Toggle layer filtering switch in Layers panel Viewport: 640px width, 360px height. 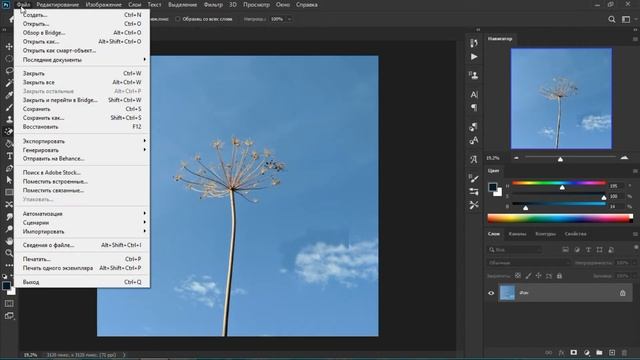[x=636, y=248]
